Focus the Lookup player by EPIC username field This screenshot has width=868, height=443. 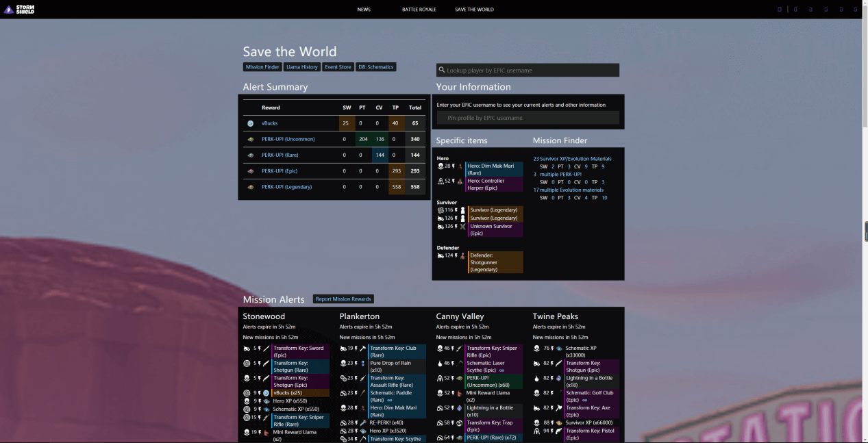(x=528, y=70)
